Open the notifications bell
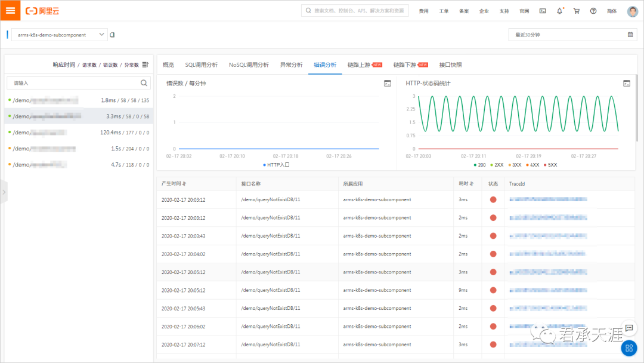The width and height of the screenshot is (644, 363). (559, 11)
